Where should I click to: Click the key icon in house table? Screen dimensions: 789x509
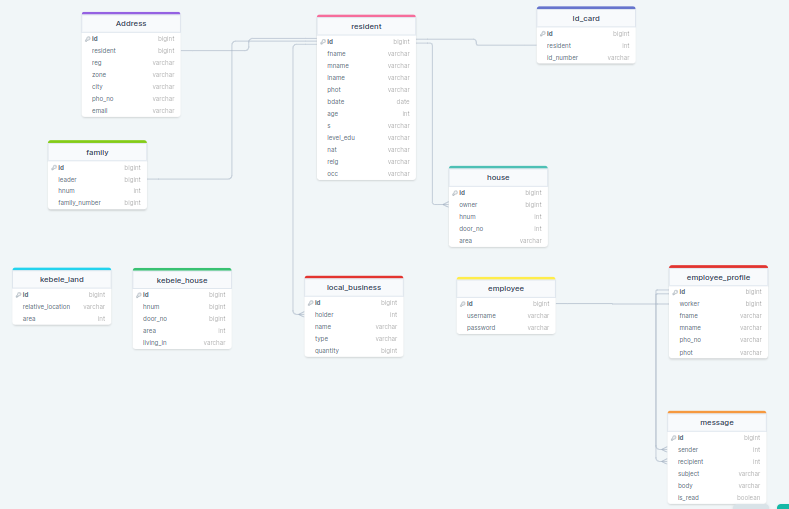pyautogui.click(x=455, y=193)
